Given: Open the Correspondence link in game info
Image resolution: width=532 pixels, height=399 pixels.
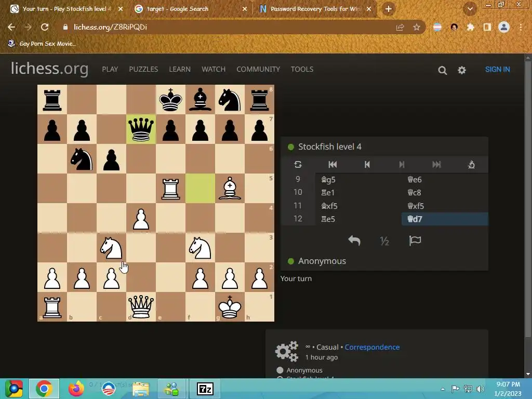Looking at the screenshot, I should pyautogui.click(x=372, y=347).
